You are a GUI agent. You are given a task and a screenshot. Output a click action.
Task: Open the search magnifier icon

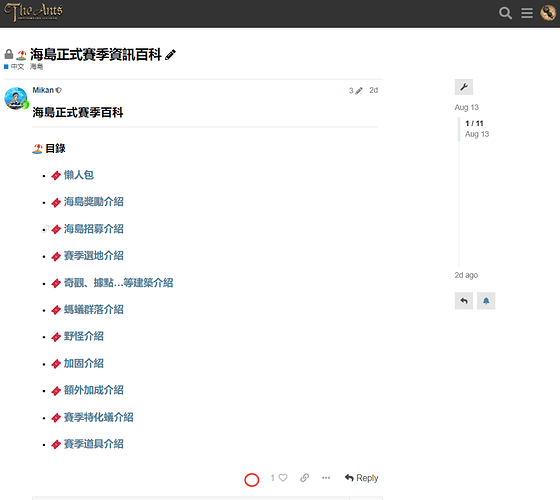pos(505,13)
